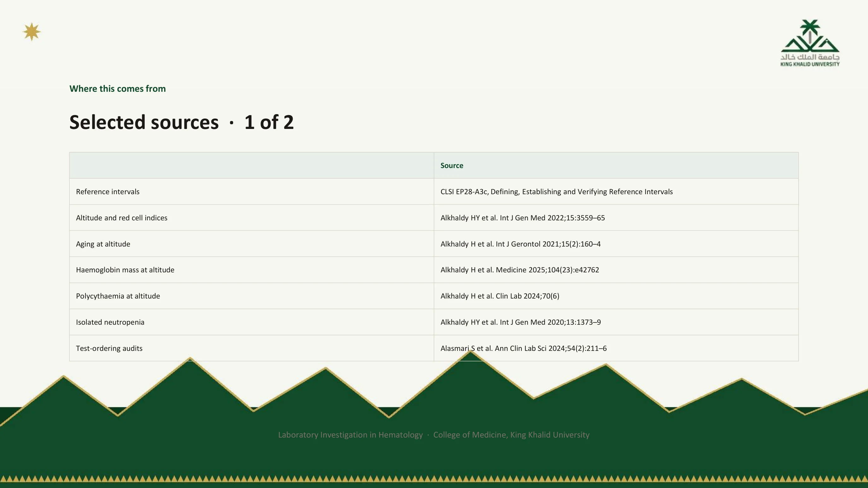The height and width of the screenshot is (488, 868).
Task: Select the 'Altitude and red cell indices' cell
Action: pyautogui.click(x=251, y=218)
